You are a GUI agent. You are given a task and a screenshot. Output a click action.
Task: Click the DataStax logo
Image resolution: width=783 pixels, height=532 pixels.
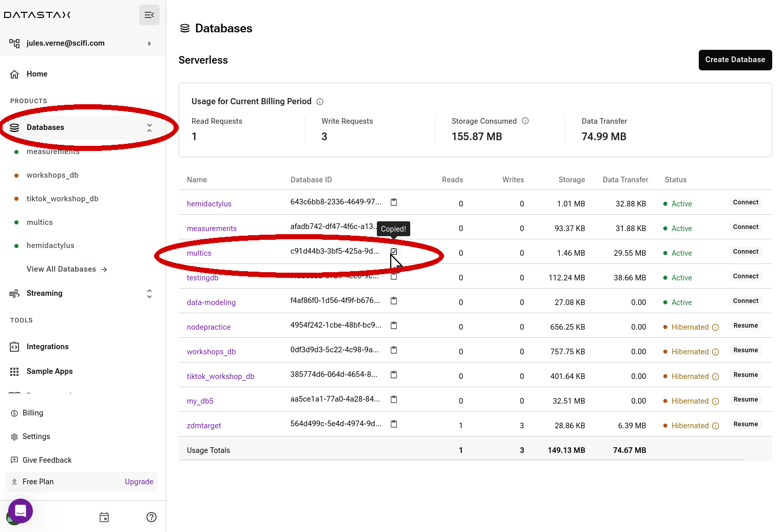point(37,15)
